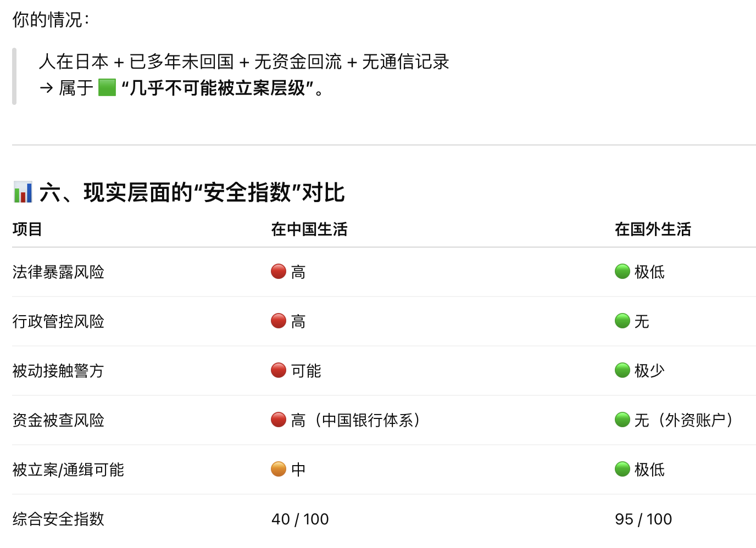Click the 被动接触警方 row label
Screen dimensions: 756x548
pyautogui.click(x=58, y=371)
